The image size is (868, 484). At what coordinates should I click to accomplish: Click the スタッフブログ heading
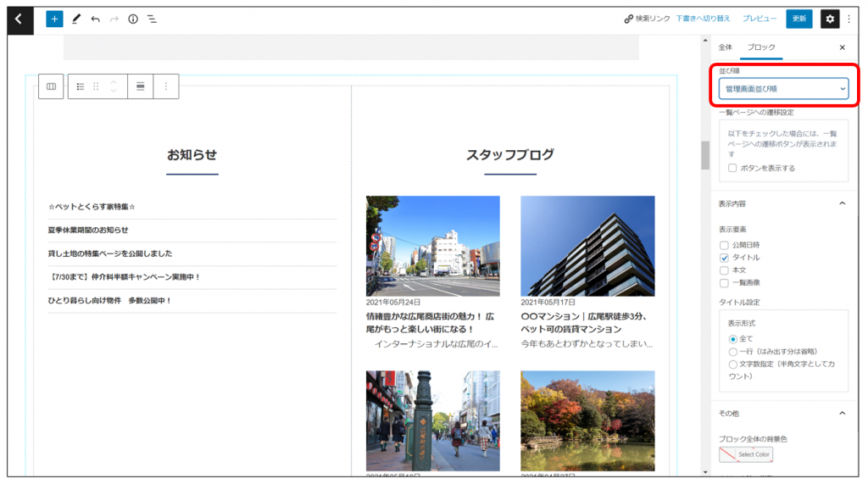(x=509, y=154)
